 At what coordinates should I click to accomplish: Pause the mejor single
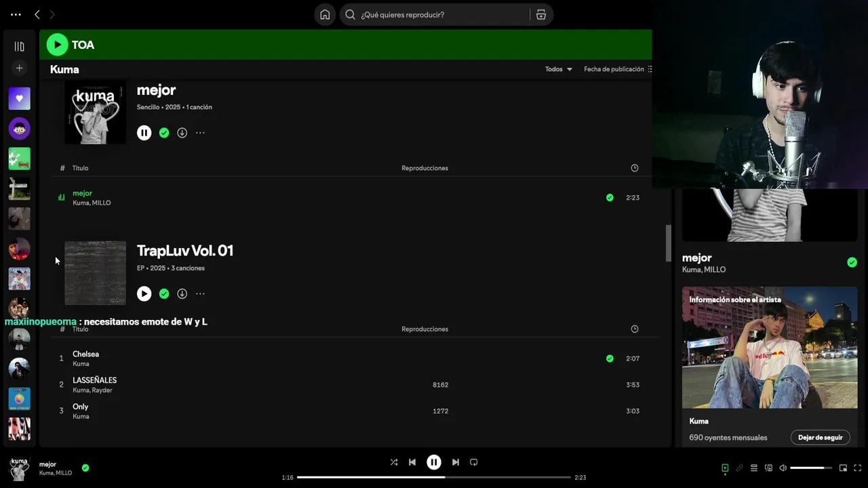coord(144,133)
